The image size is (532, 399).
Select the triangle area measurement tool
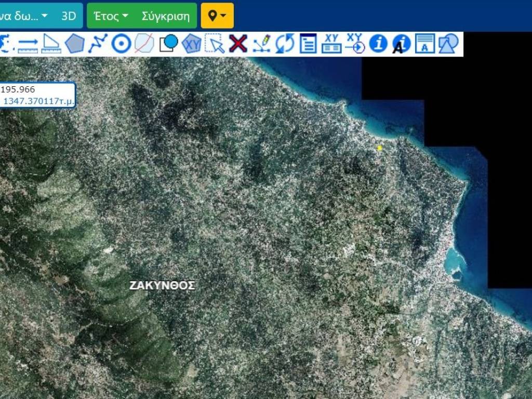point(51,44)
